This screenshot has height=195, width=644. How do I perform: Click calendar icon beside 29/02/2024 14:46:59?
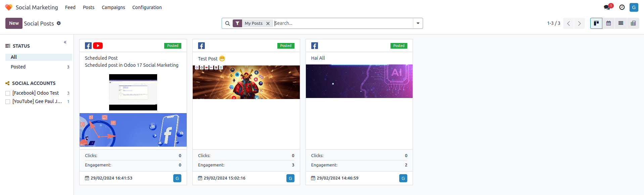[313, 178]
